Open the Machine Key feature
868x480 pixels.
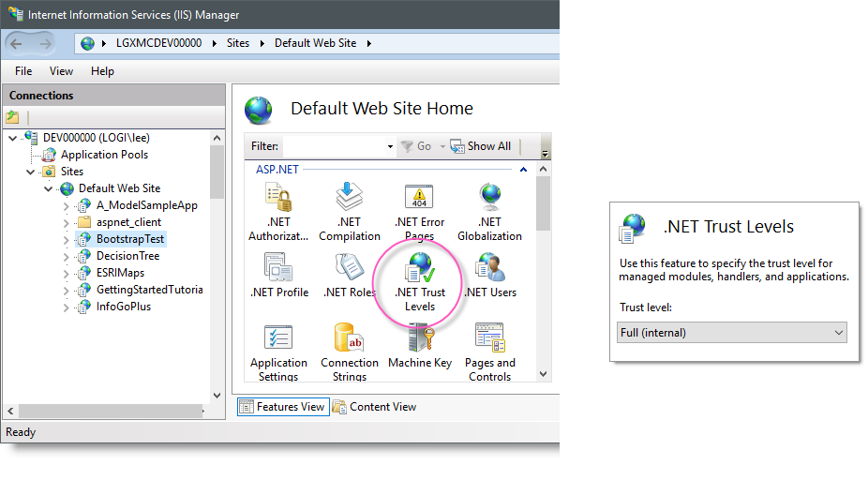(420, 346)
